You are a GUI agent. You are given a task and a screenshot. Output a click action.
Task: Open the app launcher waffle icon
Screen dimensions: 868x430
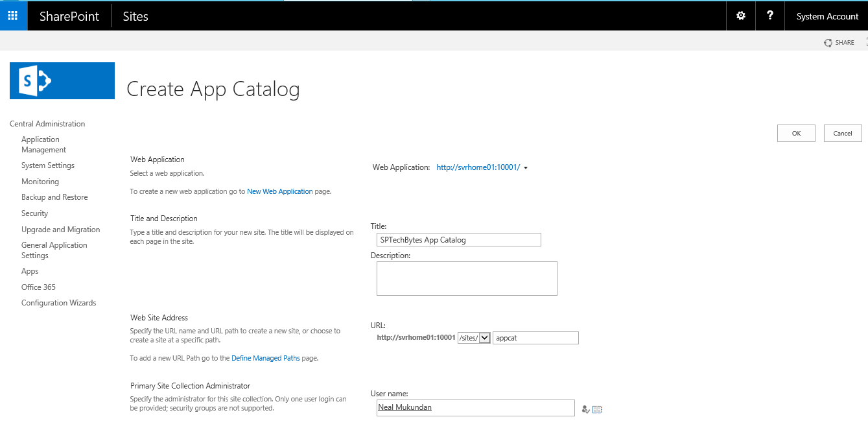coord(13,16)
